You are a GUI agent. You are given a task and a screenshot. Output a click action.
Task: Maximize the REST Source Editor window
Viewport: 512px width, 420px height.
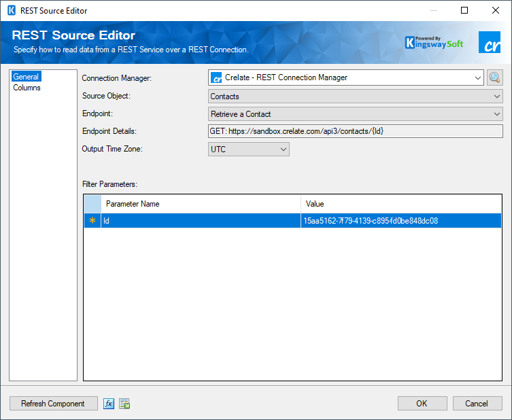[x=464, y=10]
